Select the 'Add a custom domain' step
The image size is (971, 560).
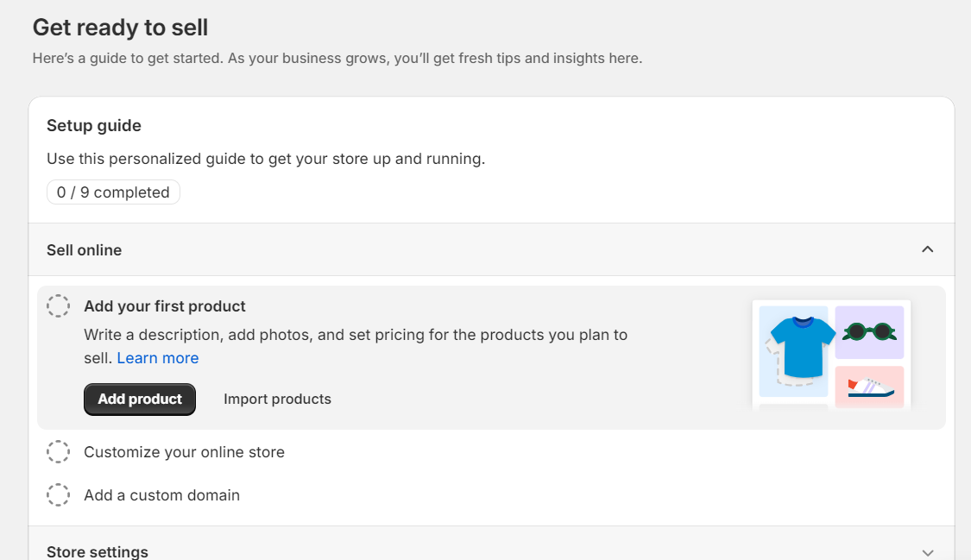(x=161, y=495)
